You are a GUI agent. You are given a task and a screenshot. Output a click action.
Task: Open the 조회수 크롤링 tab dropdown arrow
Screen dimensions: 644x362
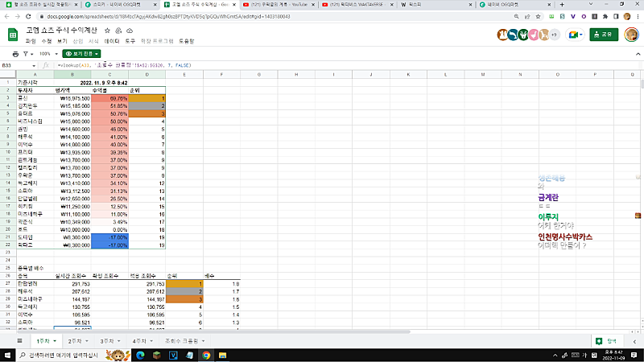click(x=204, y=341)
